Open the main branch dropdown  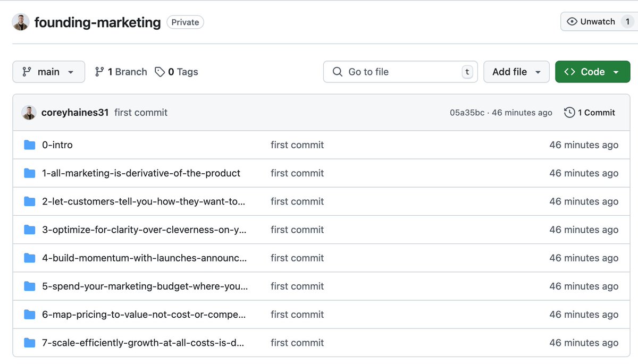tap(48, 72)
